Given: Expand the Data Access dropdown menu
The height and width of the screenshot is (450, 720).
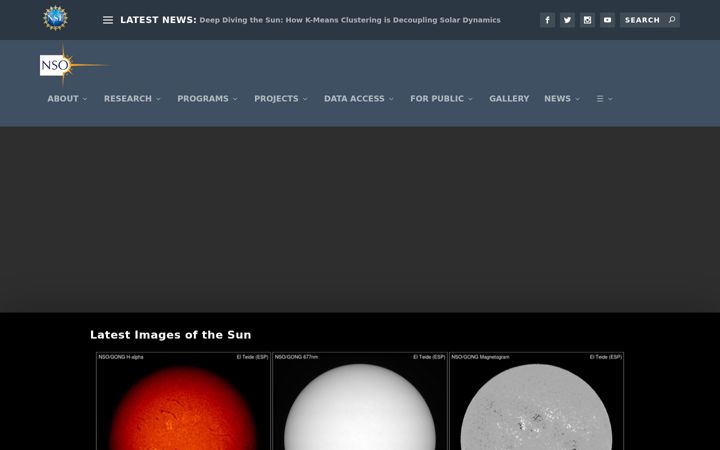Looking at the screenshot, I should click(359, 99).
